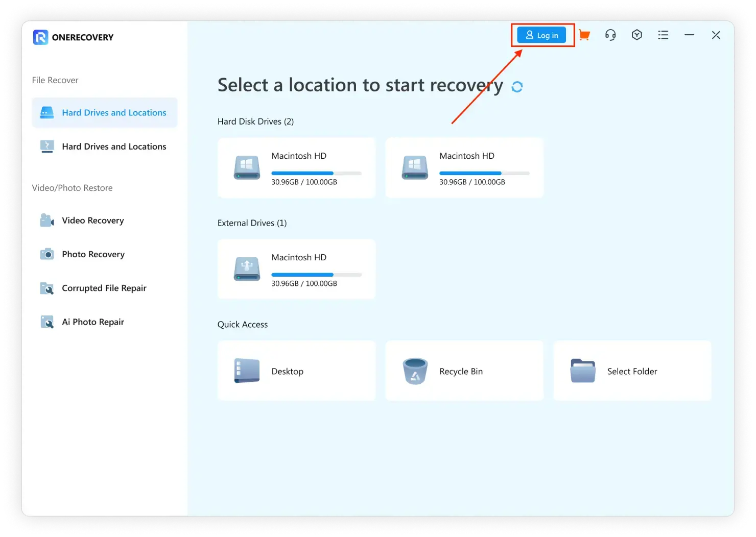Click the Photo Recovery camera icon
This screenshot has width=756, height=537.
47,254
